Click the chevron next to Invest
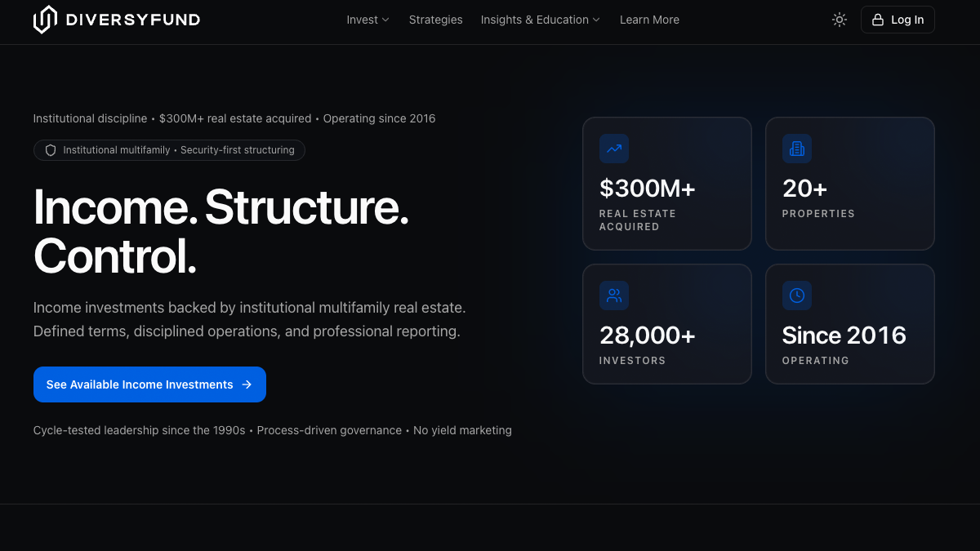Screen dimensions: 980x551 coord(385,20)
